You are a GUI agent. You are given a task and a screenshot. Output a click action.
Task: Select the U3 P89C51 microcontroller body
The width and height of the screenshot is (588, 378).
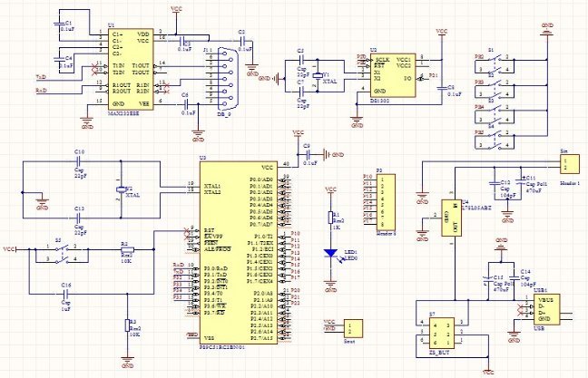[238, 252]
